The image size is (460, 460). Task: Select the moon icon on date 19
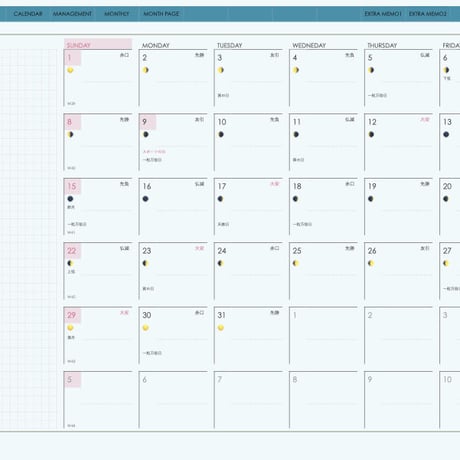[x=371, y=199]
